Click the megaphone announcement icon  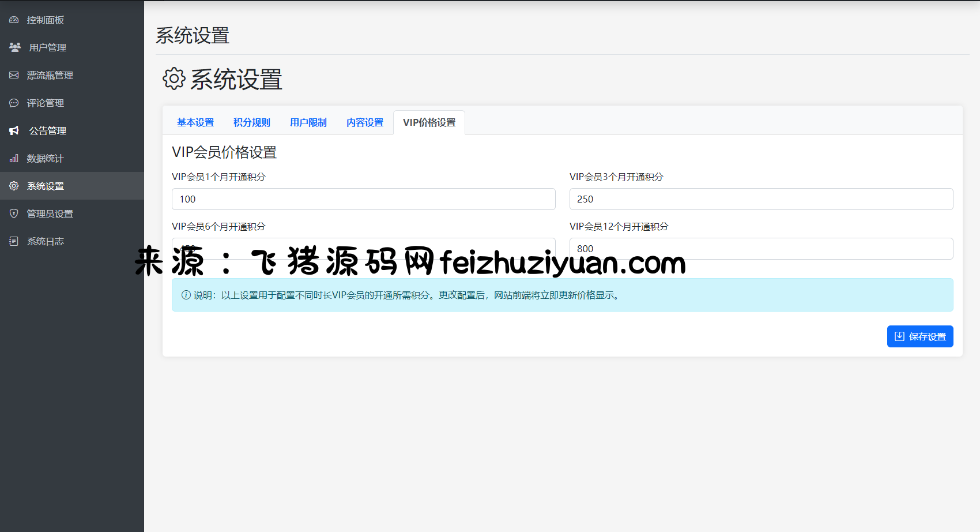(x=14, y=131)
